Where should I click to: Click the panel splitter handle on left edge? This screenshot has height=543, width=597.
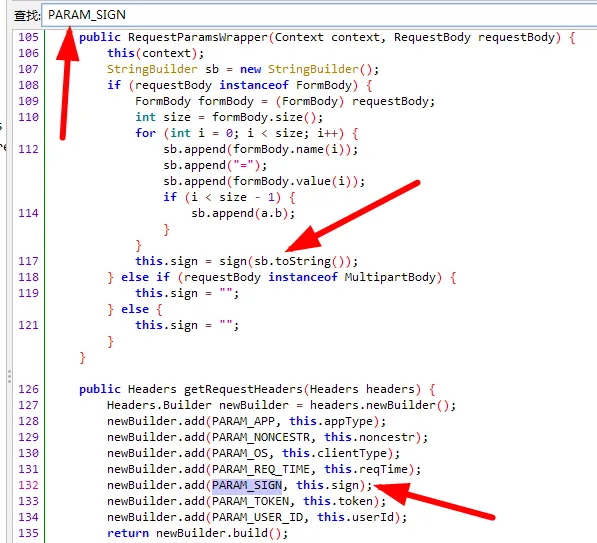(9, 377)
